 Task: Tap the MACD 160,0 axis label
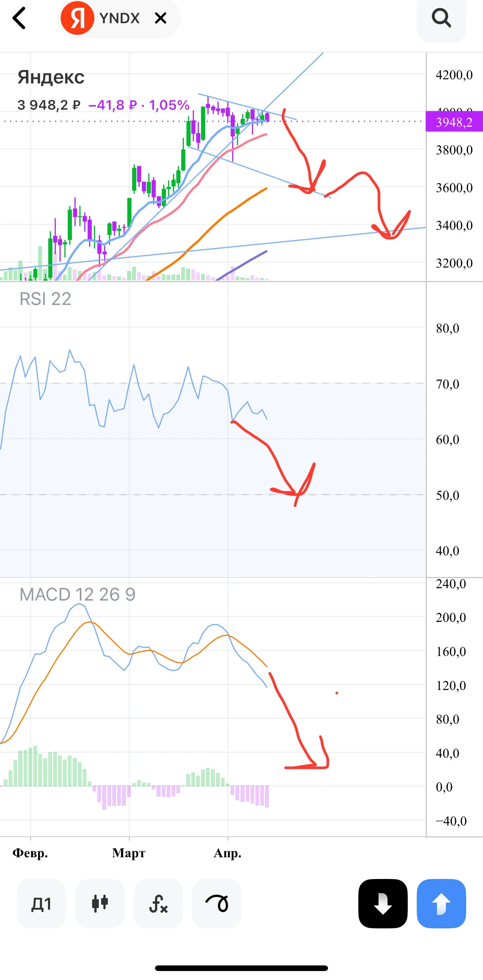tap(451, 651)
